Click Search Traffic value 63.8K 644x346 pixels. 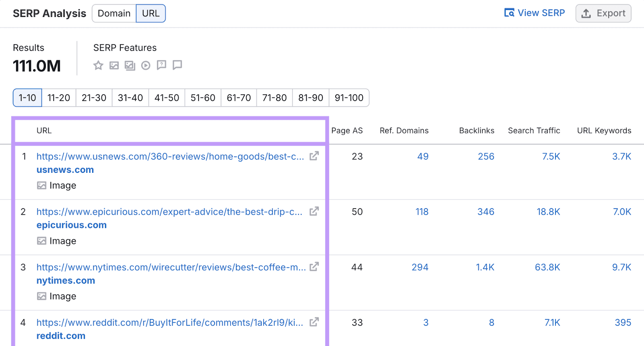(547, 267)
